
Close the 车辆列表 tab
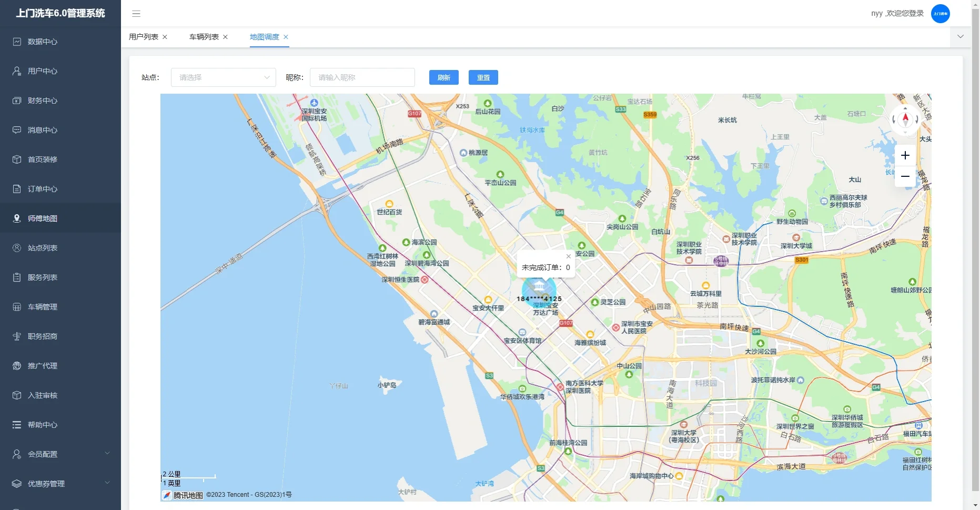tap(225, 37)
